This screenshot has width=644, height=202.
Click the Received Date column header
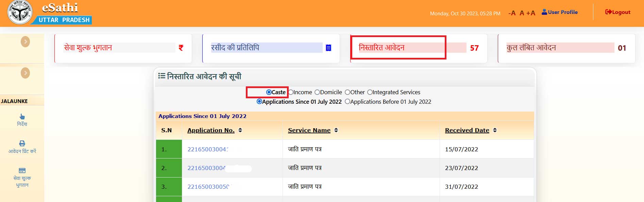click(x=467, y=130)
